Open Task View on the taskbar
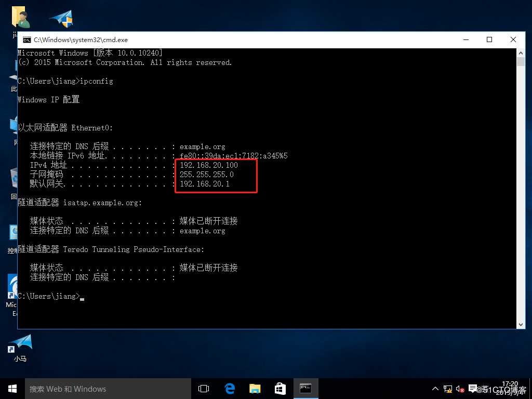Image resolution: width=532 pixels, height=399 pixels. (x=204, y=389)
